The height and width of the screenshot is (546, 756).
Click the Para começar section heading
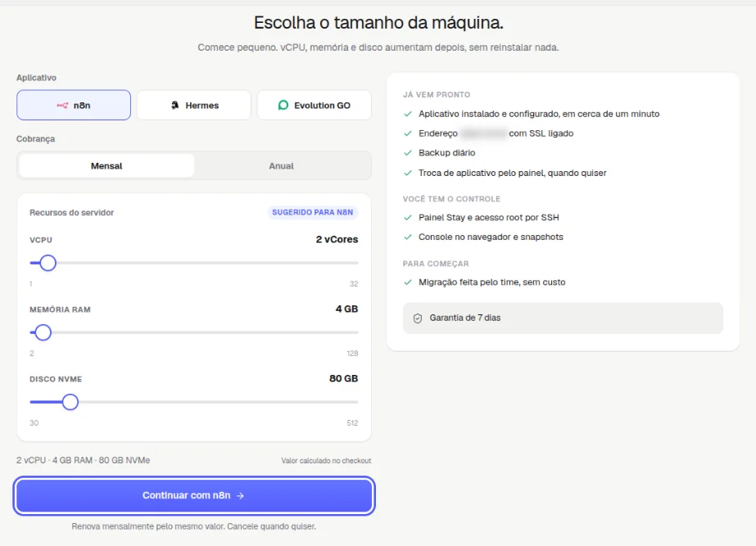click(x=436, y=264)
